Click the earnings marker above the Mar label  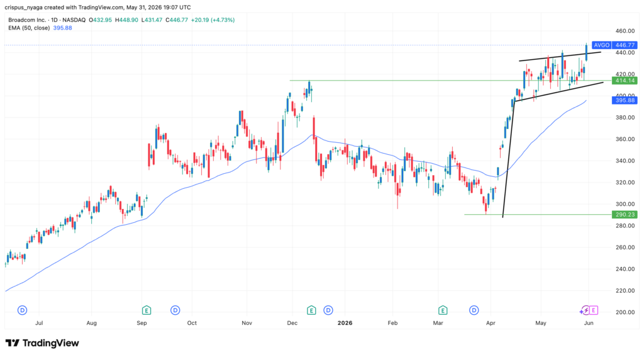(442, 310)
